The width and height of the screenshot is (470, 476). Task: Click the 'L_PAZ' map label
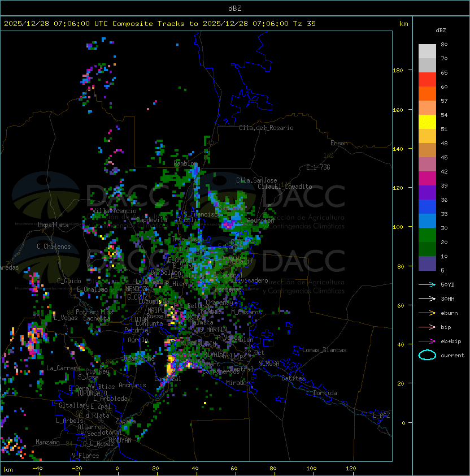pos(381,416)
